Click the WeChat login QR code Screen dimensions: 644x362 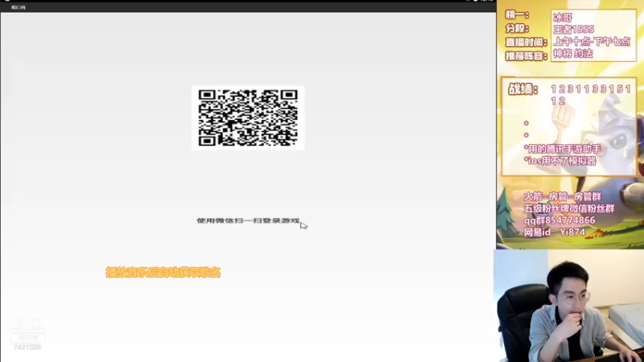point(248,117)
